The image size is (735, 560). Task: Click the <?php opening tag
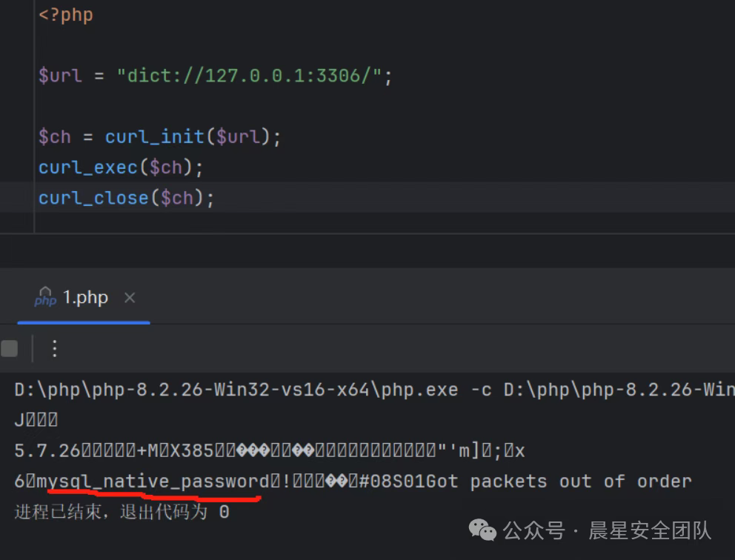point(66,15)
